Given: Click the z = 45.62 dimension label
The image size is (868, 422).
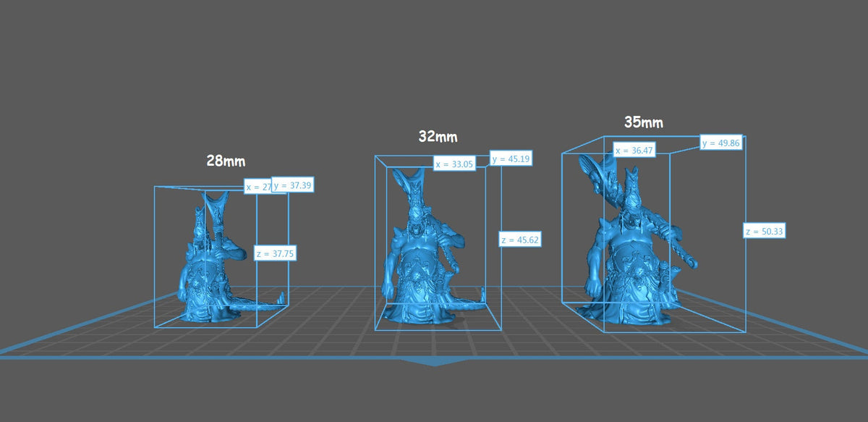Looking at the screenshot, I should click(x=520, y=240).
